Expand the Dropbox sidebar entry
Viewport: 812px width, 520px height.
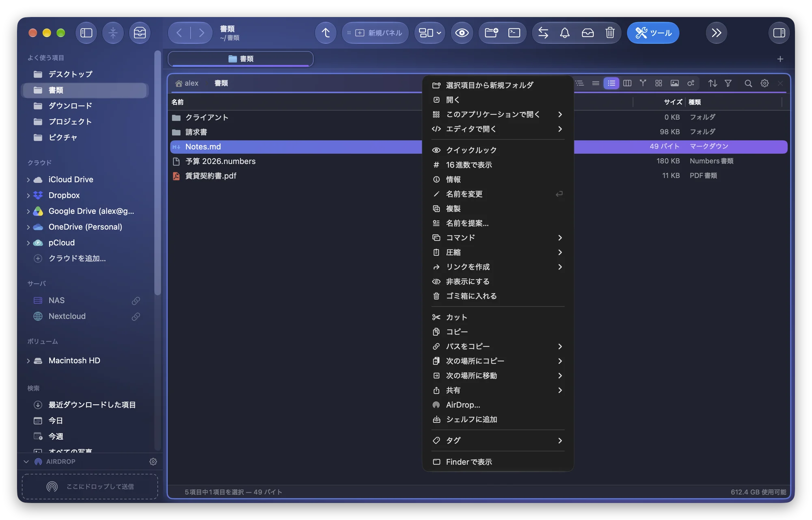click(x=28, y=195)
